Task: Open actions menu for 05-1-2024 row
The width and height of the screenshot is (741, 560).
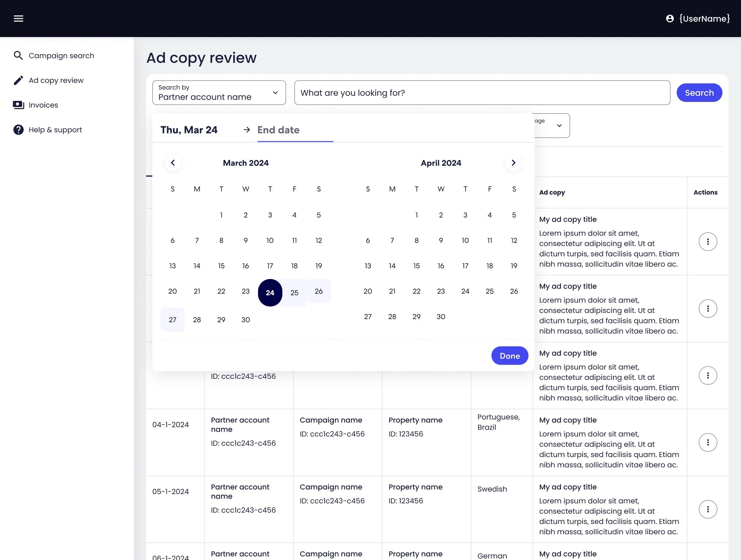Action: click(x=708, y=509)
